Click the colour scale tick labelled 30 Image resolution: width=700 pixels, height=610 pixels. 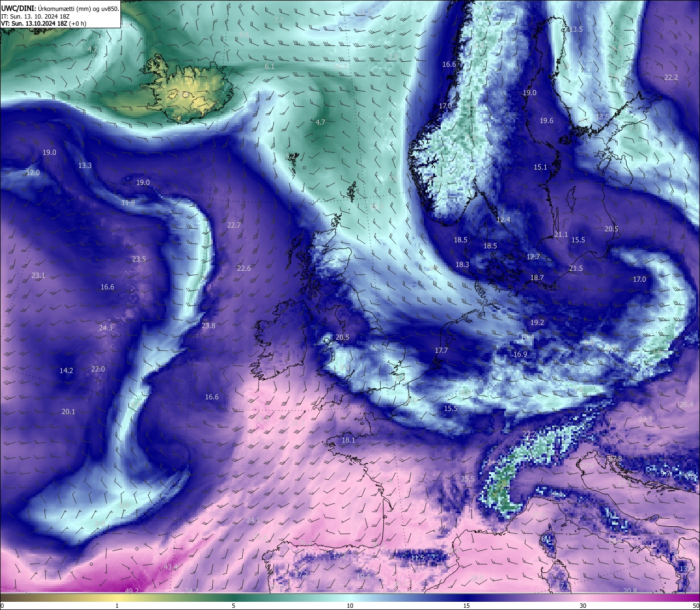[583, 606]
